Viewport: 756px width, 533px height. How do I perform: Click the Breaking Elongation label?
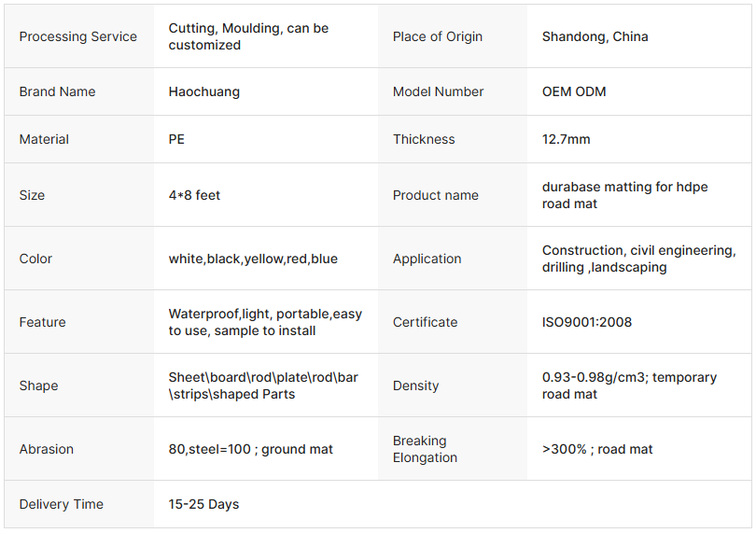pos(425,449)
